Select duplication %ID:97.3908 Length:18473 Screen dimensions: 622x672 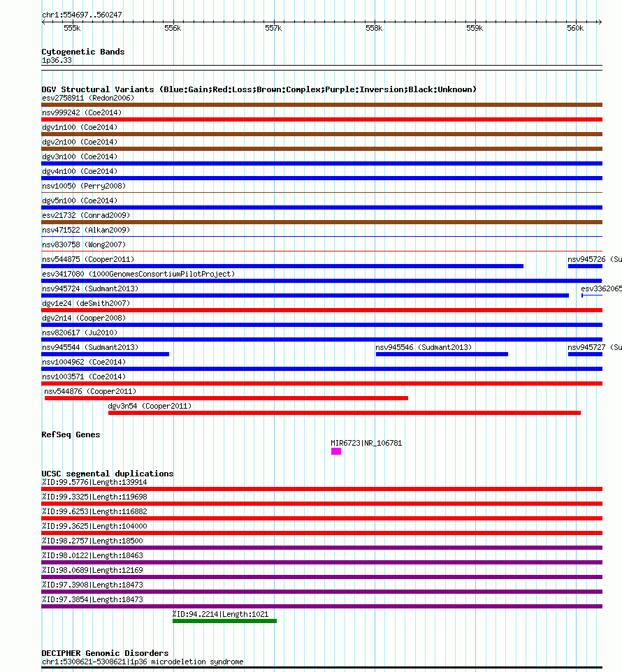pyautogui.click(x=322, y=592)
